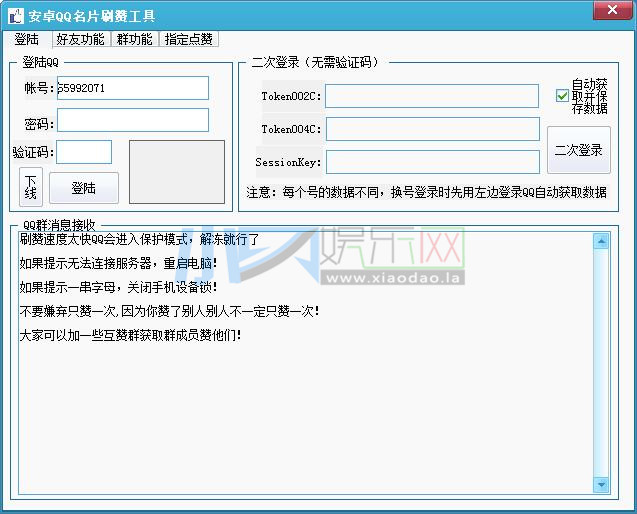Image resolution: width=637 pixels, height=514 pixels.
Task: Focus the SessionKey input field
Action: coord(433,162)
